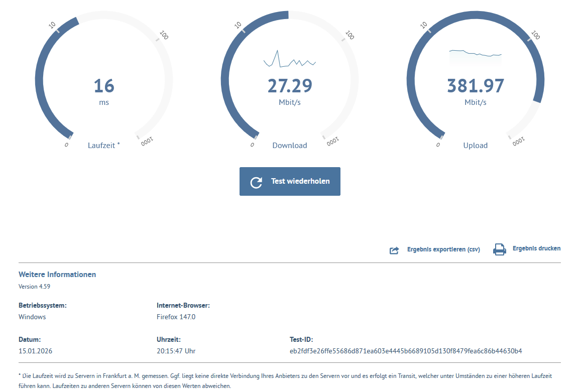
Task: Click the Weitere Informationen heading
Action: point(57,275)
